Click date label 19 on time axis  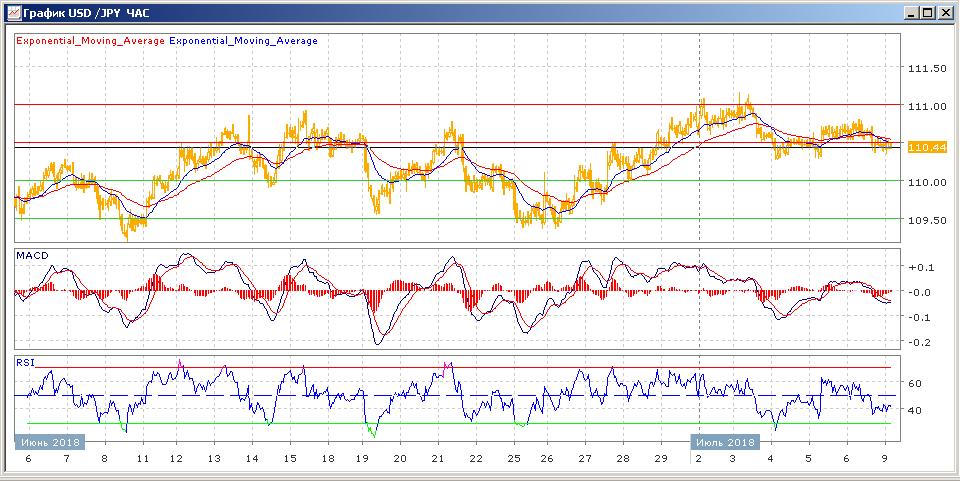coord(362,458)
